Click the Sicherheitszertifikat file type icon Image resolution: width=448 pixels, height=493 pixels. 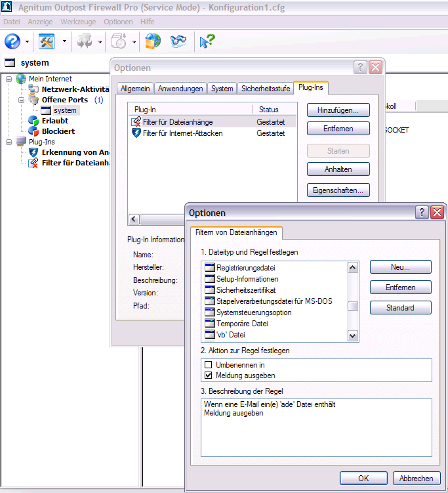click(209, 289)
